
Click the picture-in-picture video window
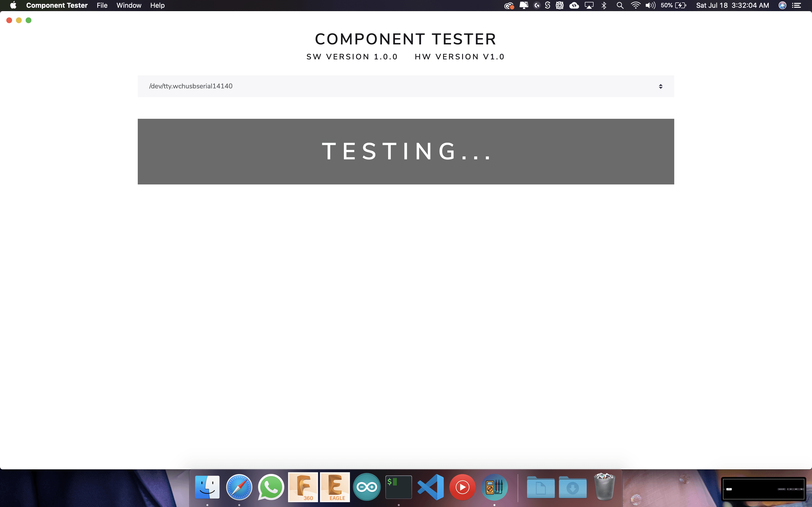(x=764, y=489)
